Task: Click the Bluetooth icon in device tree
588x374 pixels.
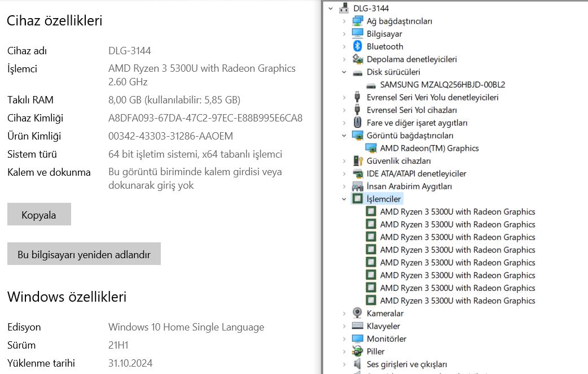Action: tap(358, 46)
